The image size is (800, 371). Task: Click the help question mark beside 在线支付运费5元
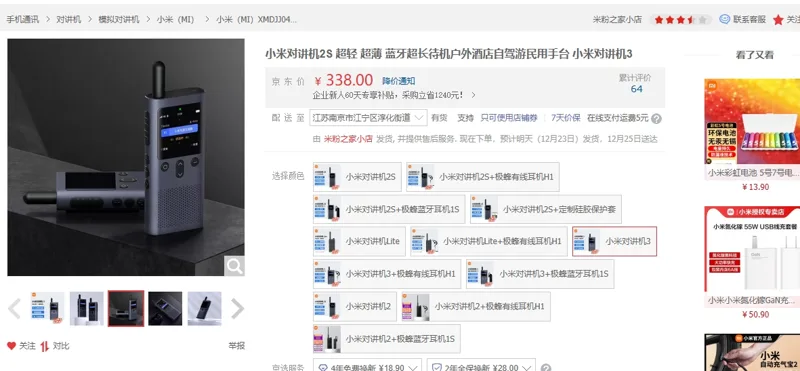pyautogui.click(x=657, y=119)
